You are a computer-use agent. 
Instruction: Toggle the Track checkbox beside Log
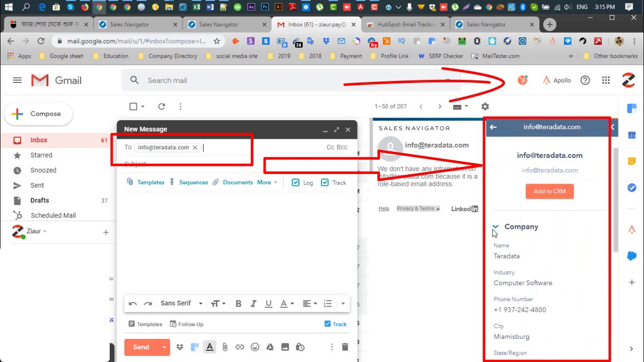(x=325, y=183)
